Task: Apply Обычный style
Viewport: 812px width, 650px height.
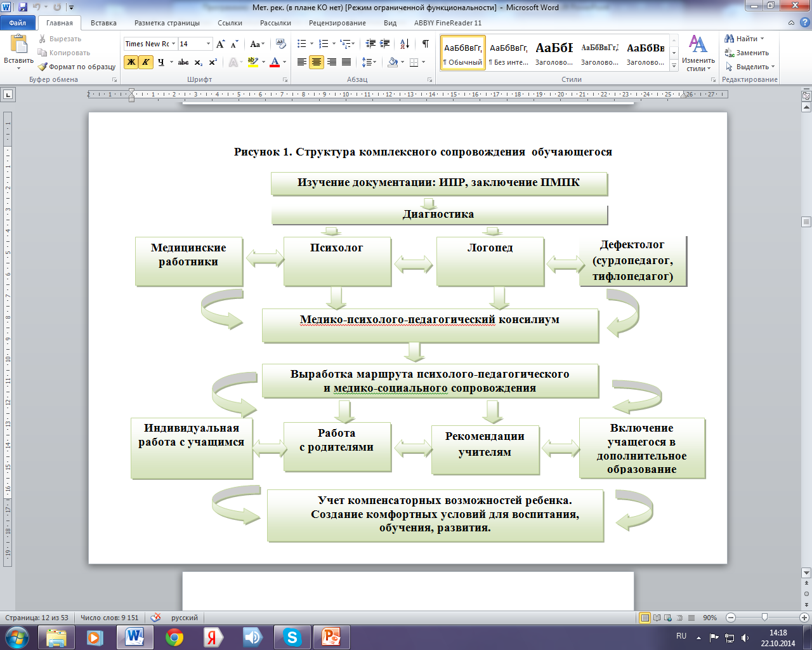Action: point(462,53)
